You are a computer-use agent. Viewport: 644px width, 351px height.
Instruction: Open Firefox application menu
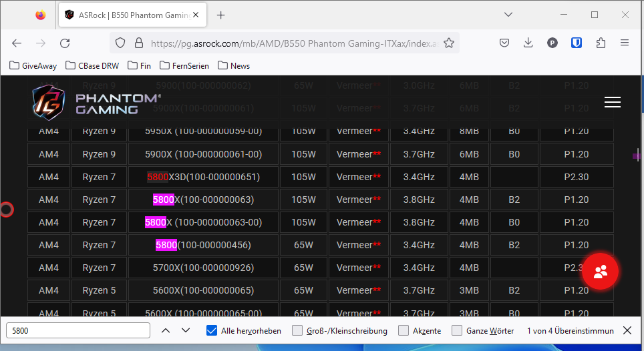[625, 43]
